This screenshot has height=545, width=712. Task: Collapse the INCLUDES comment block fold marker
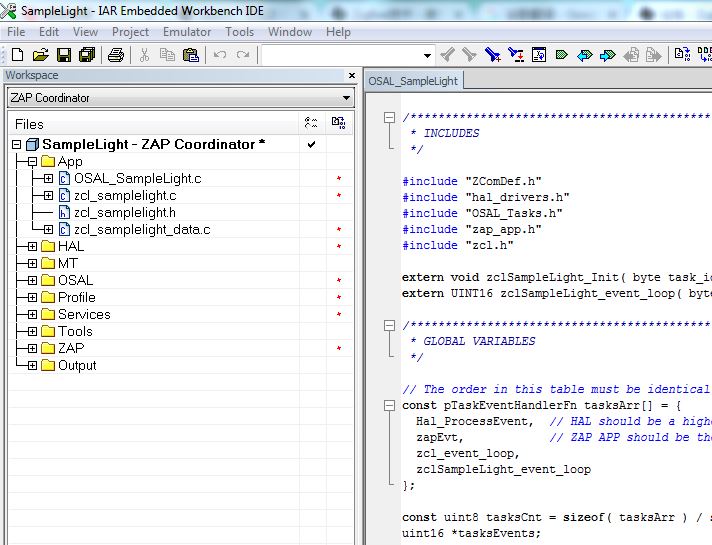(x=390, y=118)
